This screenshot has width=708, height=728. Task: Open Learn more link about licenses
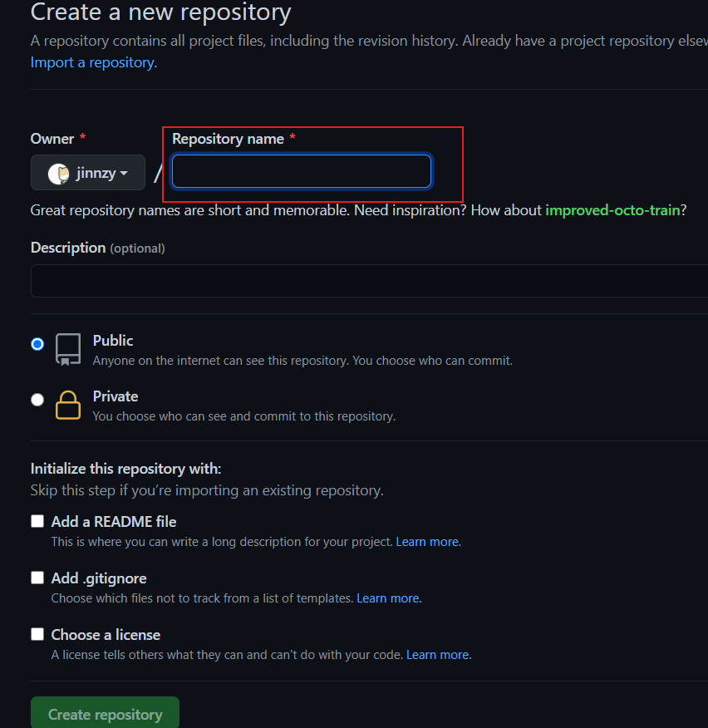pos(438,655)
